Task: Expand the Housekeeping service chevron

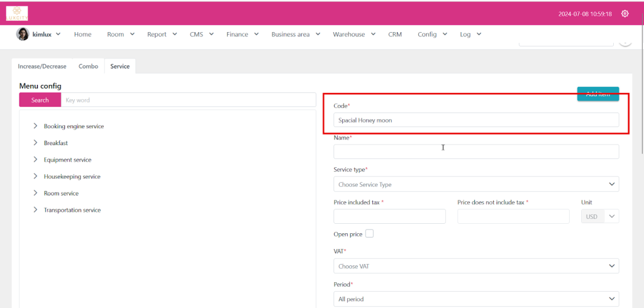Action: (x=35, y=177)
